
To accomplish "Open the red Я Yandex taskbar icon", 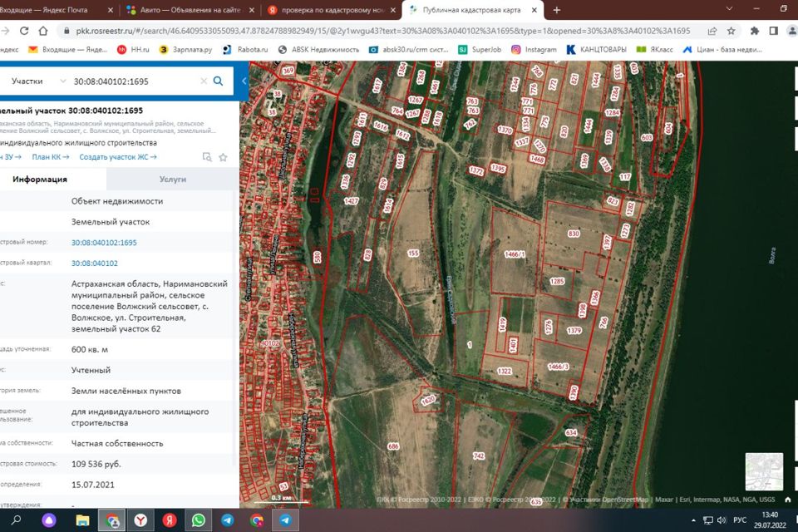I will click(170, 520).
